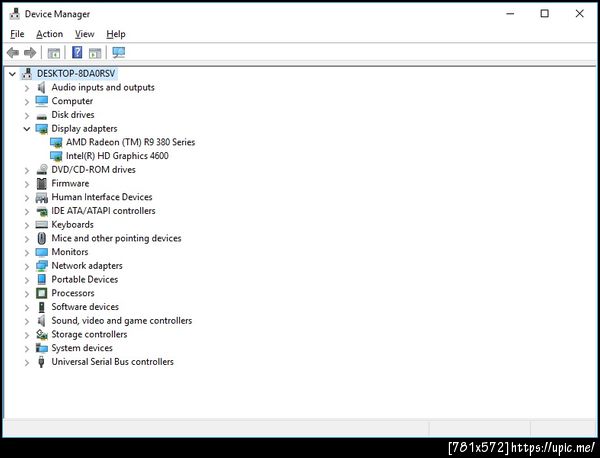The image size is (600, 458).
Task: Collapse the Display adapters node
Action: 26,129
